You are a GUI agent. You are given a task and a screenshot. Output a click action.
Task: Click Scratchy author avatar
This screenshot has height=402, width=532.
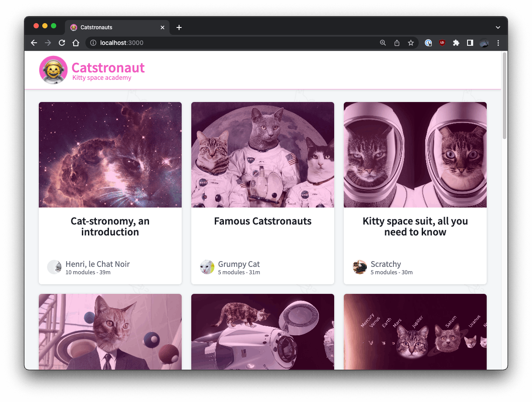tap(359, 267)
